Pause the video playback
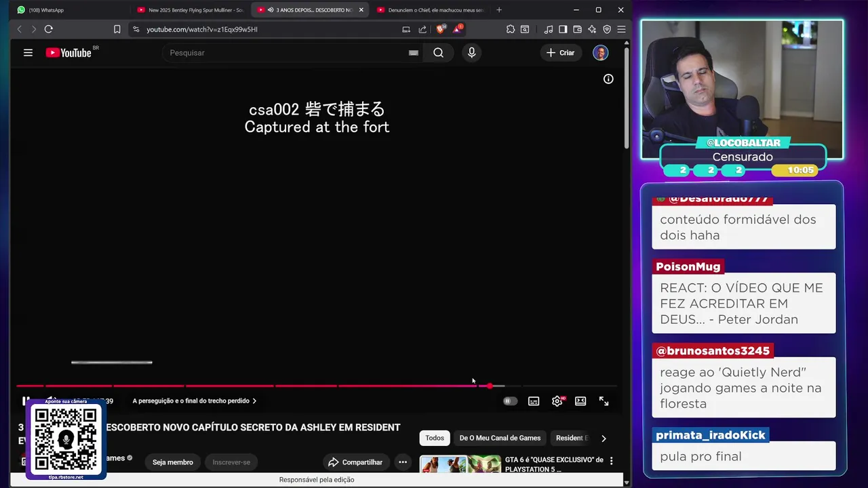868x488 pixels. point(26,401)
